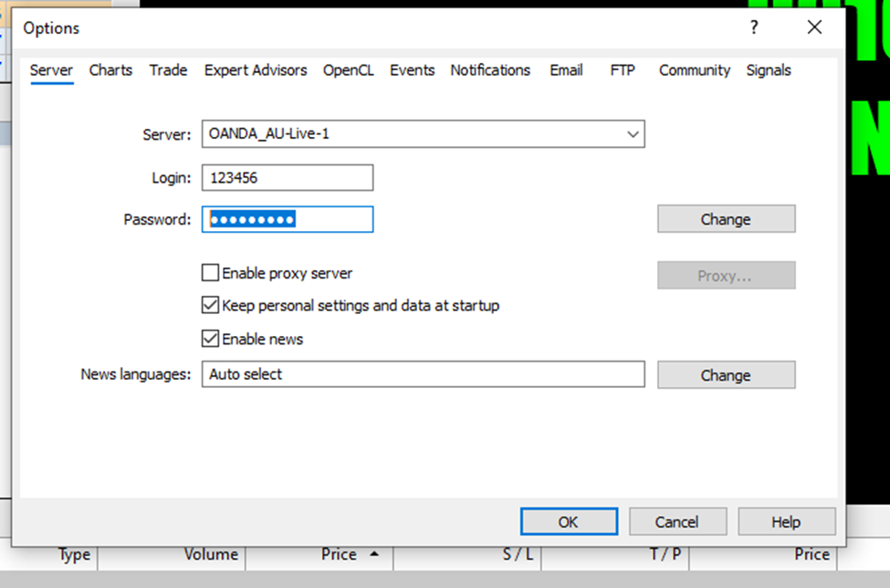This screenshot has width=890, height=588.
Task: Open the Trade tab
Action: [168, 70]
